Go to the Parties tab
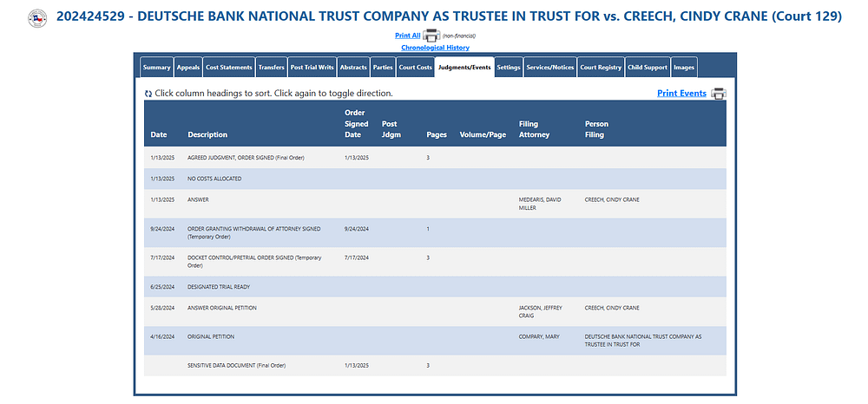868x404 pixels. point(383,68)
